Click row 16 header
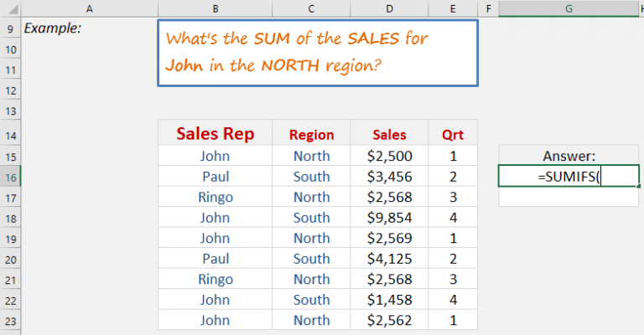 click(9, 176)
